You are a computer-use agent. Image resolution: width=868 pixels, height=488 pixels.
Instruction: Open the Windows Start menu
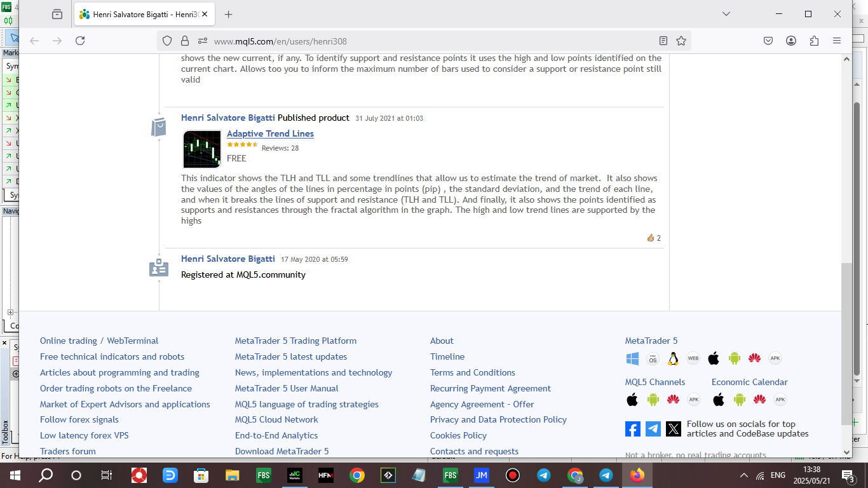(14, 475)
